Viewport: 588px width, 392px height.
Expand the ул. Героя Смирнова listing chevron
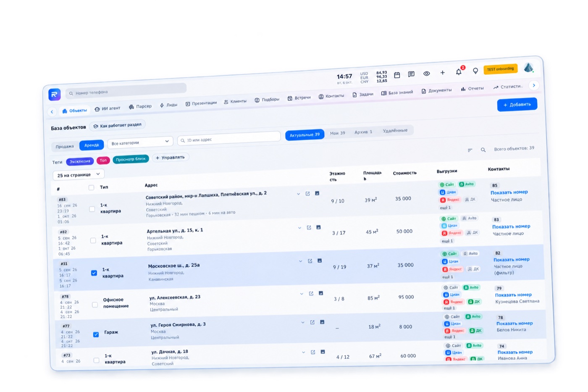(303, 323)
